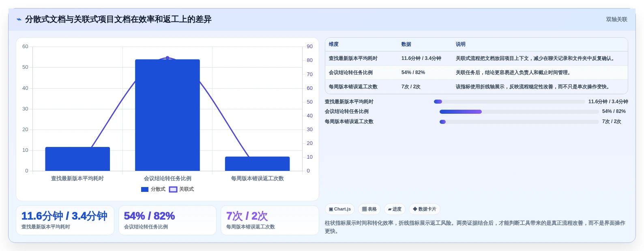
Task: Click the 查找最新版本平均耗时 progress bar
Action: (x=509, y=102)
